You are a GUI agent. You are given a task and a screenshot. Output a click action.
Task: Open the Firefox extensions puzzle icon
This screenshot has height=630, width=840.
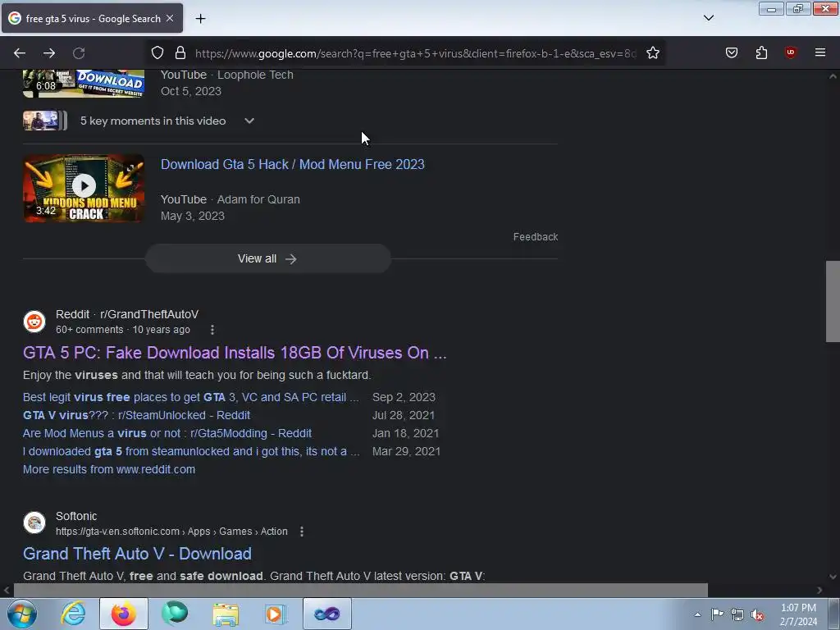(x=761, y=52)
